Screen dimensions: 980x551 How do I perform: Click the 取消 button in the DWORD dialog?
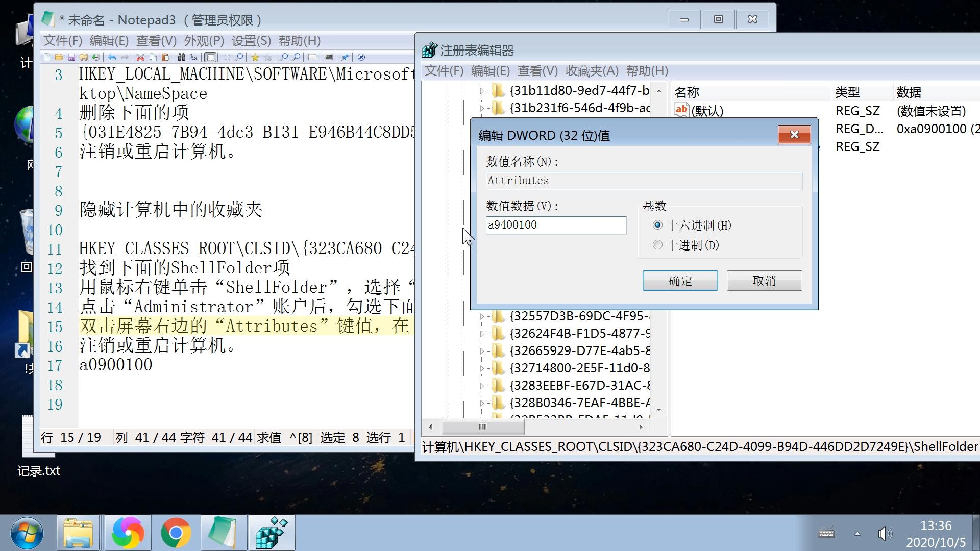[x=764, y=281]
